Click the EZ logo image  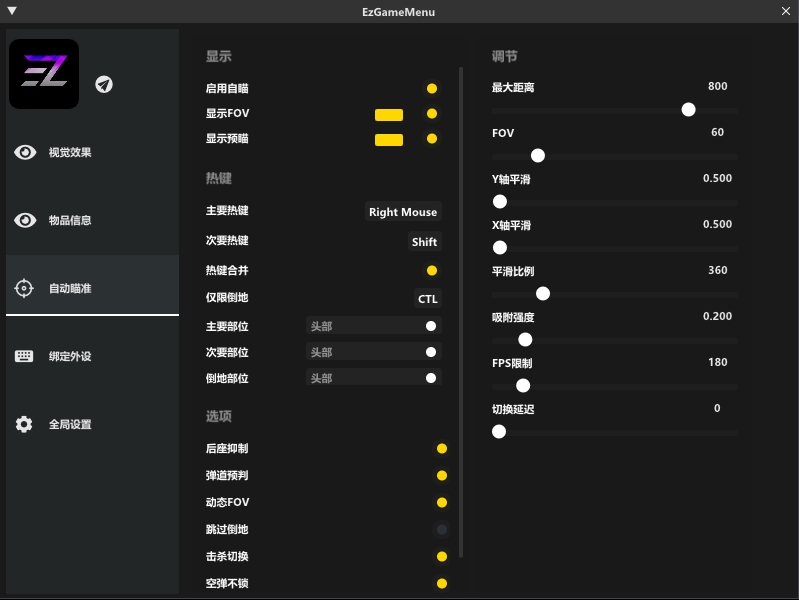pyautogui.click(x=44, y=74)
